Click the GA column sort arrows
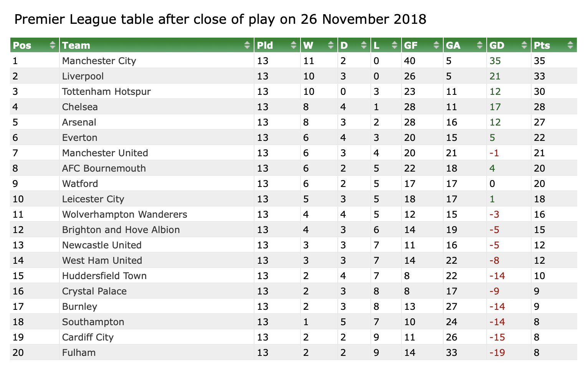 pos(480,45)
